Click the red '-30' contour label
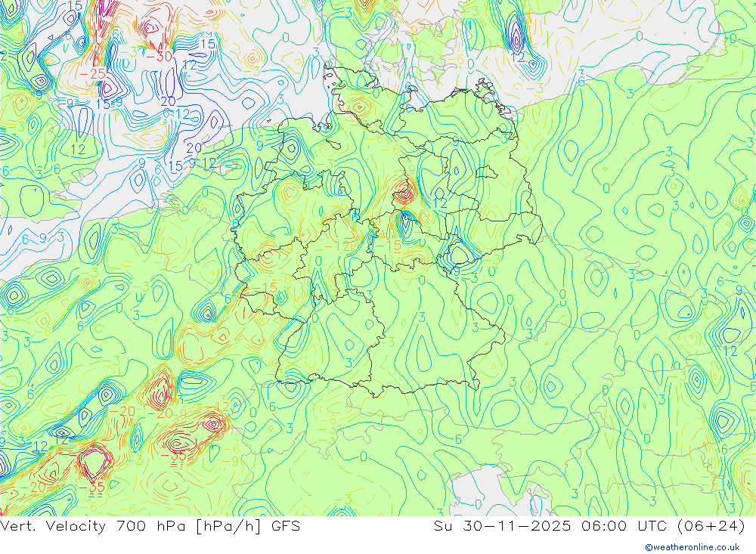Screen dimensions: 756x554 pos(159,57)
